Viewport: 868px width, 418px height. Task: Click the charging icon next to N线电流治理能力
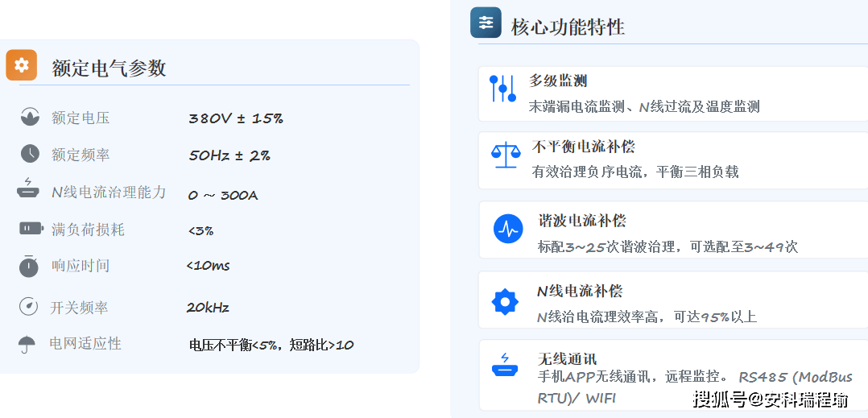coord(28,189)
